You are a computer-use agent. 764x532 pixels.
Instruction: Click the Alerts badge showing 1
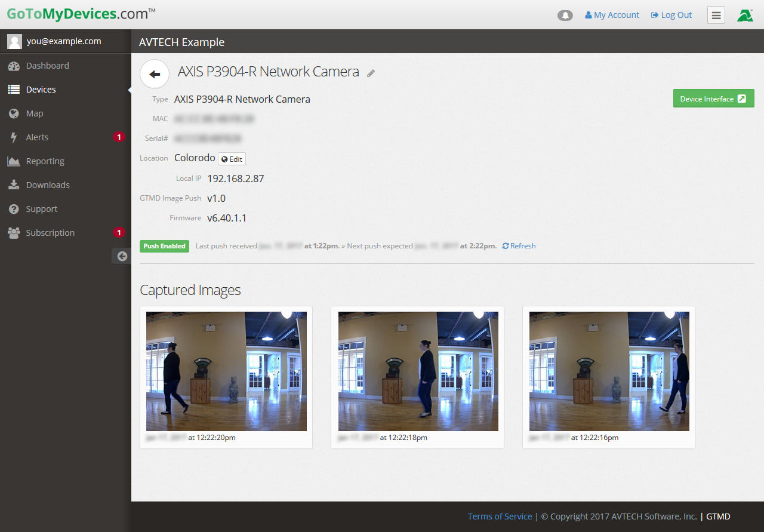[x=119, y=137]
